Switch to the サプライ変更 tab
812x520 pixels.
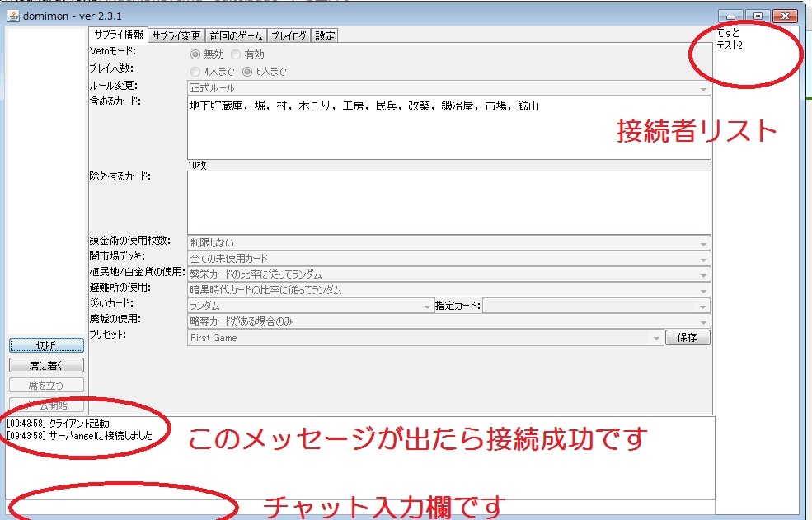pyautogui.click(x=176, y=35)
